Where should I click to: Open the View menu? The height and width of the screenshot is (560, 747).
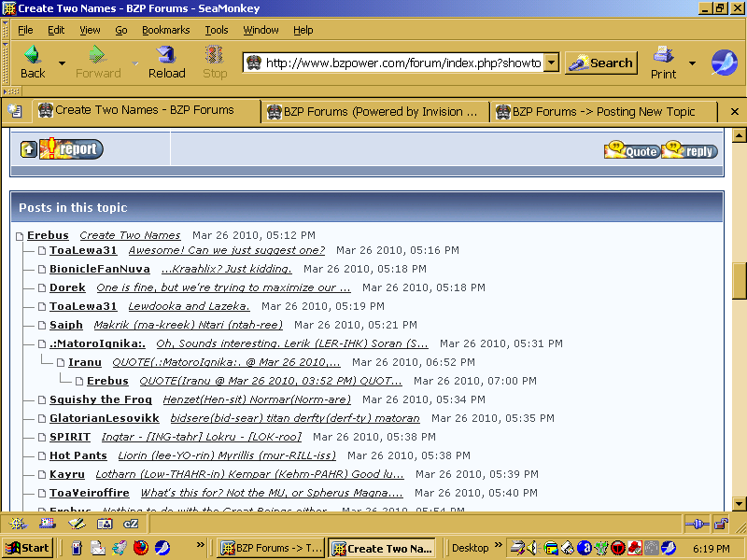(90, 30)
